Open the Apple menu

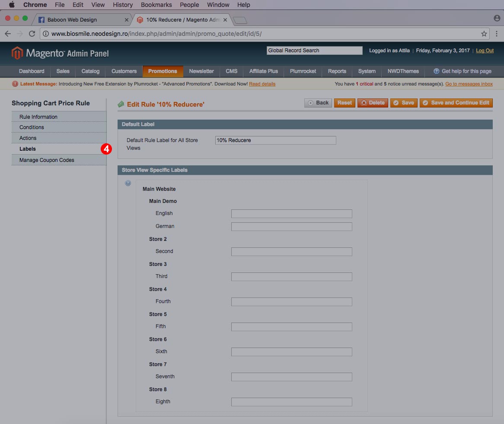(x=12, y=5)
